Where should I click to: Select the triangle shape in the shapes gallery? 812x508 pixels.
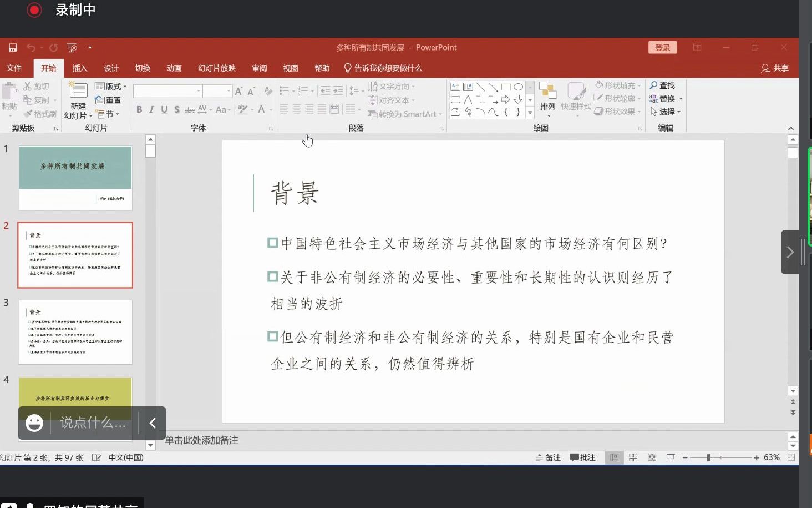pyautogui.click(x=468, y=100)
